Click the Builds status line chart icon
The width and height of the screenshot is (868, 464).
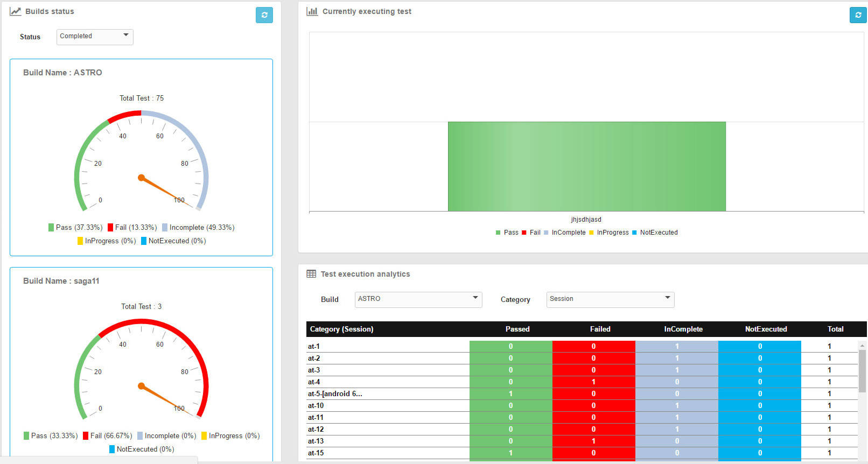point(16,11)
